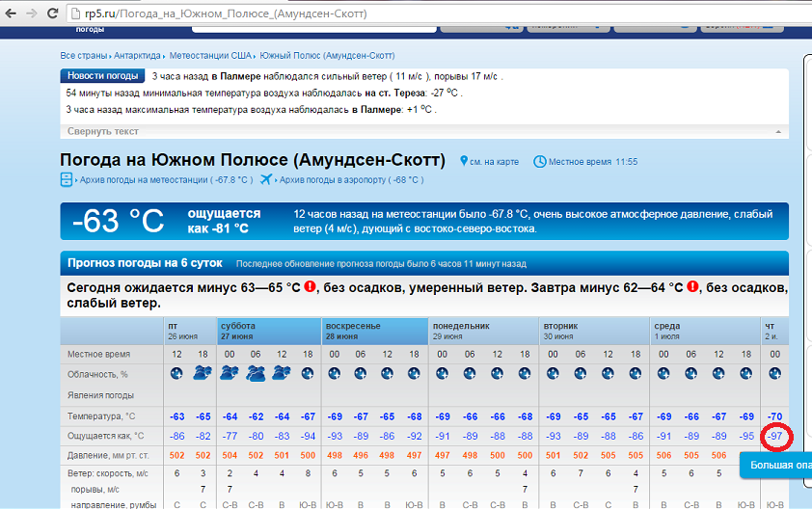Open the airport weather archive link

(x=351, y=180)
